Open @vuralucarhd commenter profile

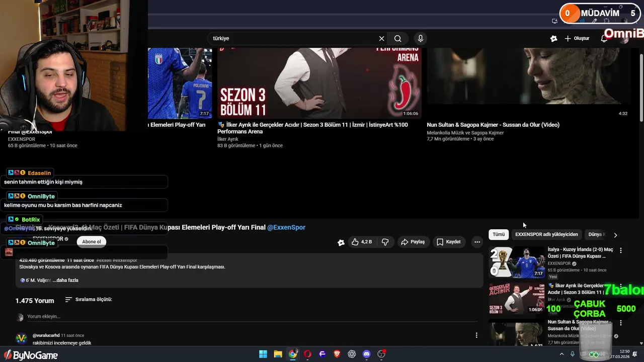click(x=46, y=335)
